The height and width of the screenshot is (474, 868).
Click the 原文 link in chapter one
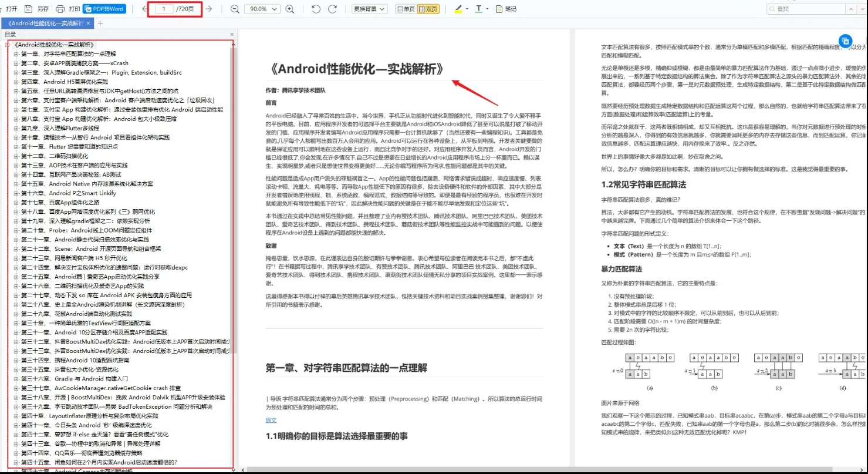pos(271,420)
